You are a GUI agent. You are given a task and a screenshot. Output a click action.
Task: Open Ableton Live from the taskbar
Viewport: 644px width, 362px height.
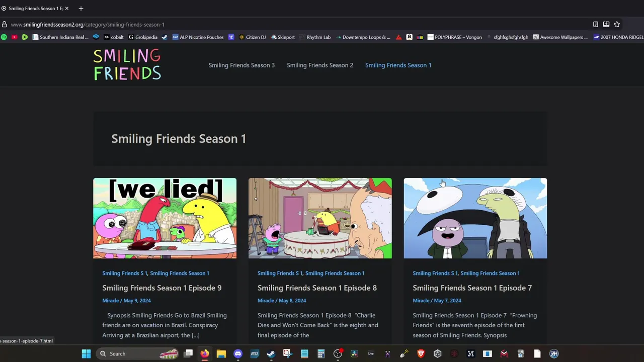click(x=371, y=353)
